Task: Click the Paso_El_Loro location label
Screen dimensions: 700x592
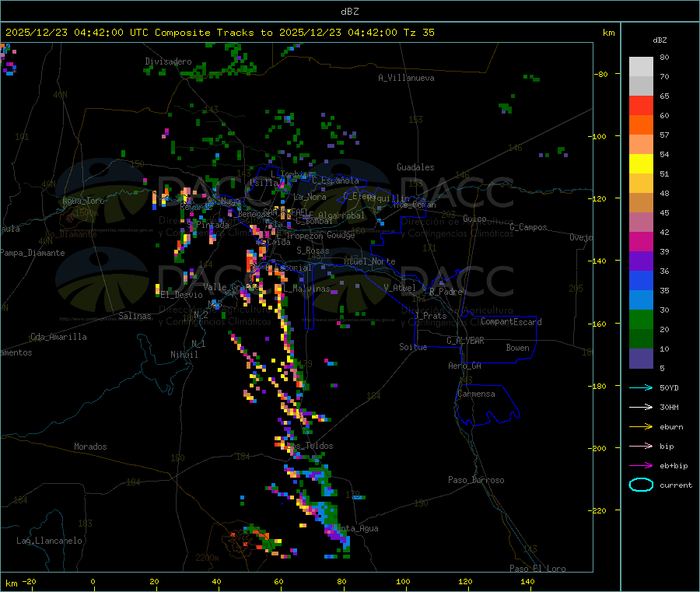Action: pos(538,569)
